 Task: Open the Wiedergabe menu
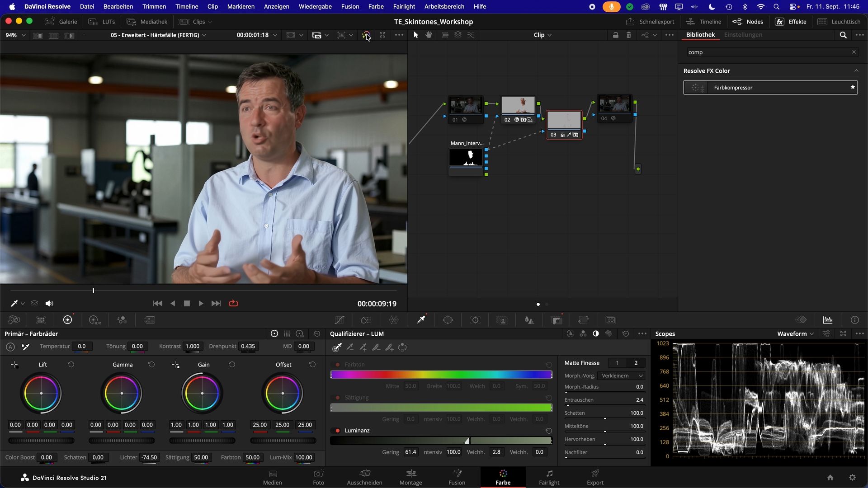click(x=315, y=6)
